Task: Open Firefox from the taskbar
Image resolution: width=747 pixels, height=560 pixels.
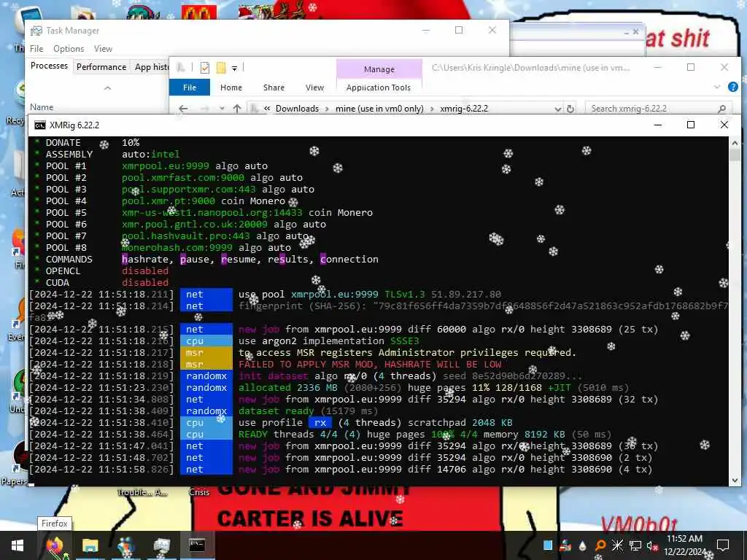Action: 55,545
